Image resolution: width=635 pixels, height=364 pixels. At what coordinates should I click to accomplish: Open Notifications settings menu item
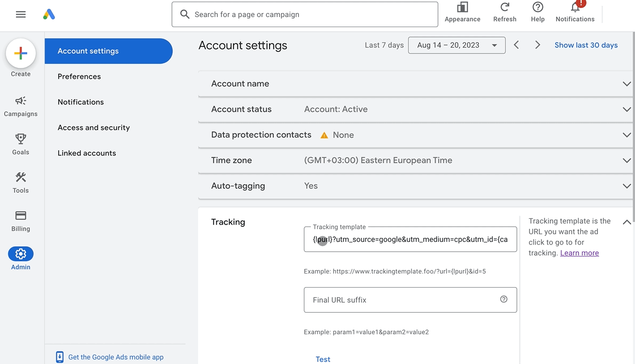(80, 102)
